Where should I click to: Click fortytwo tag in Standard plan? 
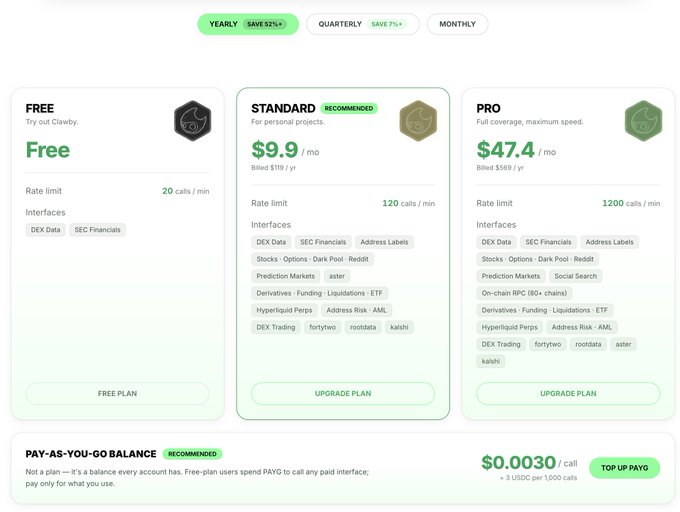[323, 327]
